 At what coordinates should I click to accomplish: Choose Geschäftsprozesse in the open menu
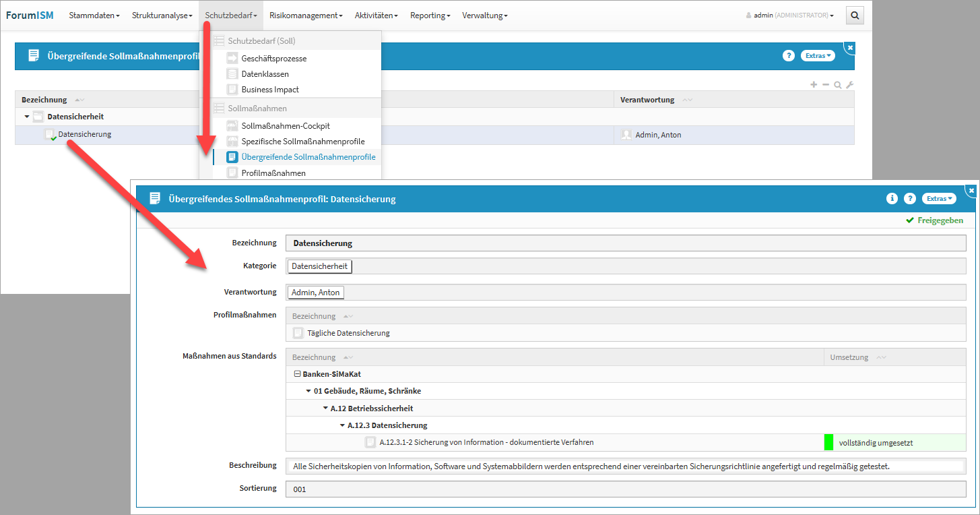tap(273, 59)
